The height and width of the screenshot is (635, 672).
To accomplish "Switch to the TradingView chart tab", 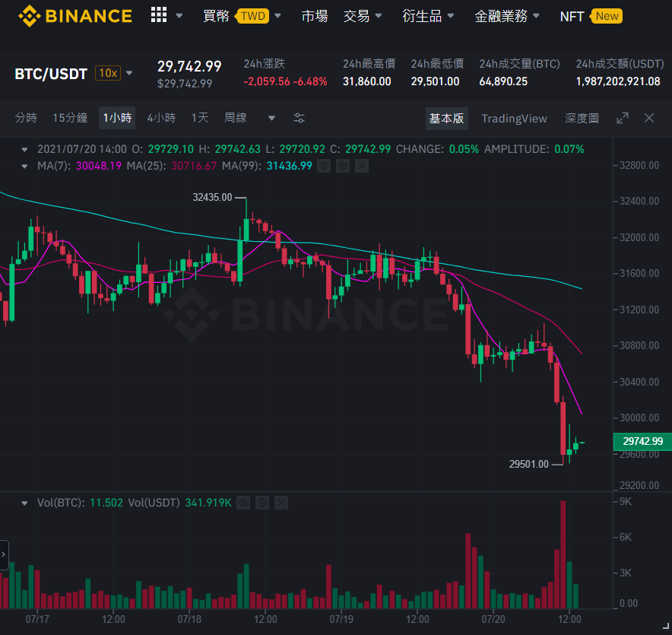I will click(514, 119).
